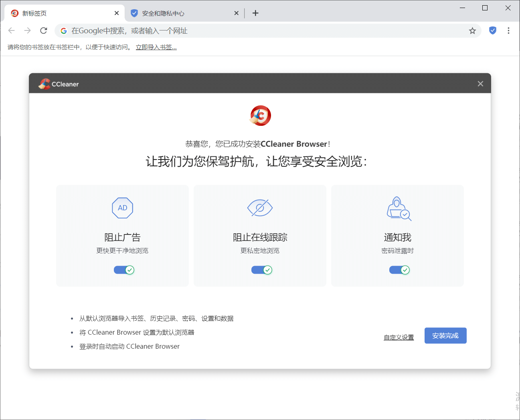Click the hacker password alert icon

click(399, 208)
